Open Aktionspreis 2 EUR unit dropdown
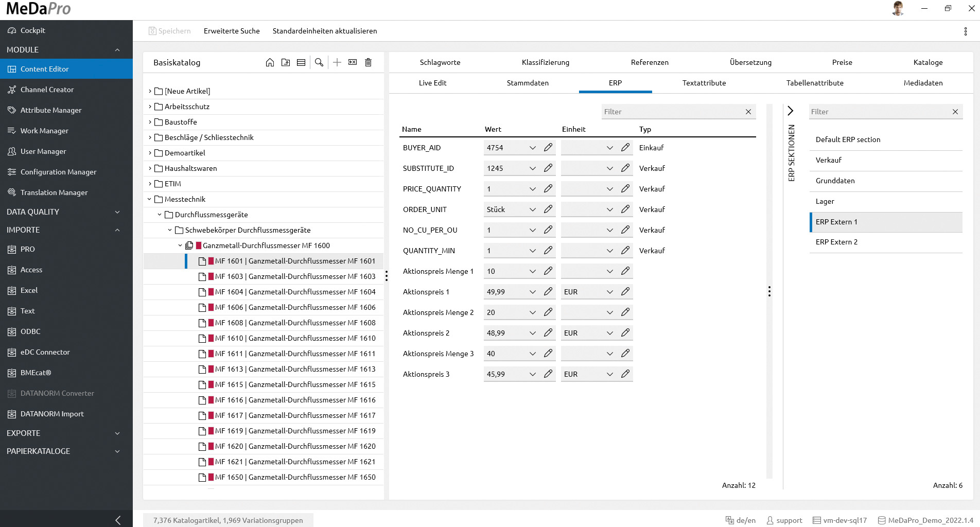 [610, 333]
